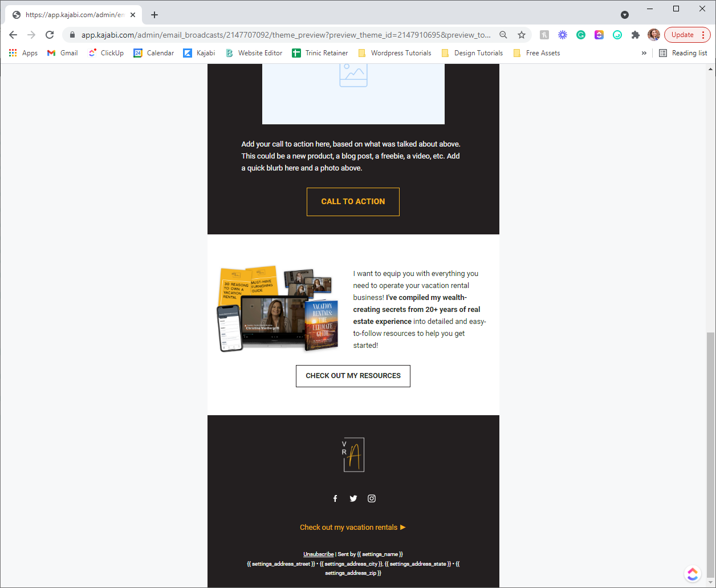This screenshot has height=588, width=716.
Task: Open the Instagram icon in footer
Action: point(372,498)
